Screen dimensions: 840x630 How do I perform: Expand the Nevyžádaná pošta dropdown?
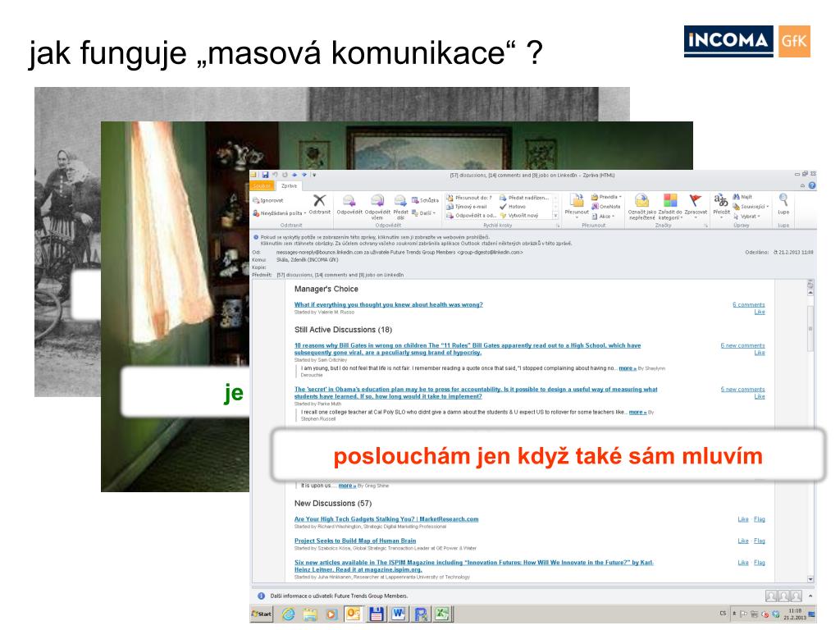coord(306,213)
